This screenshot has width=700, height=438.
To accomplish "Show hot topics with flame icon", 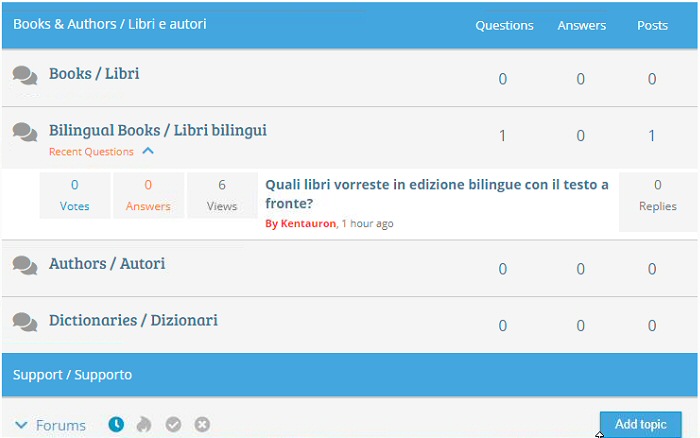I will 144,425.
